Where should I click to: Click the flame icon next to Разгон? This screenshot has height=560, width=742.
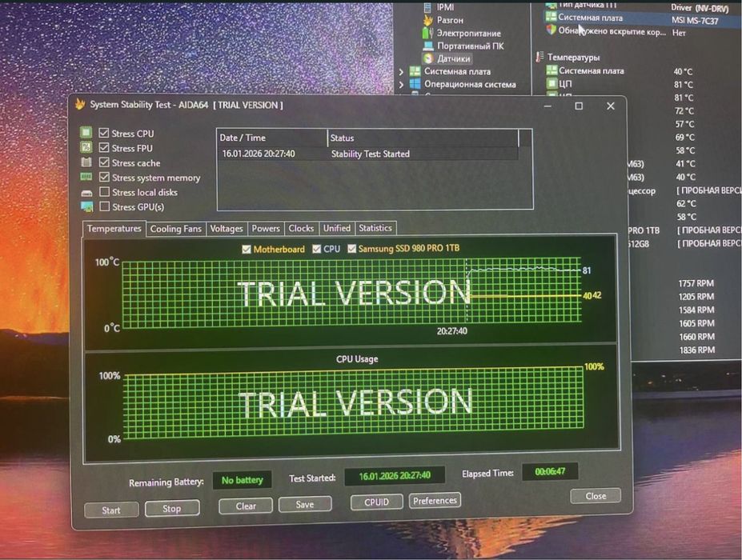(x=427, y=20)
